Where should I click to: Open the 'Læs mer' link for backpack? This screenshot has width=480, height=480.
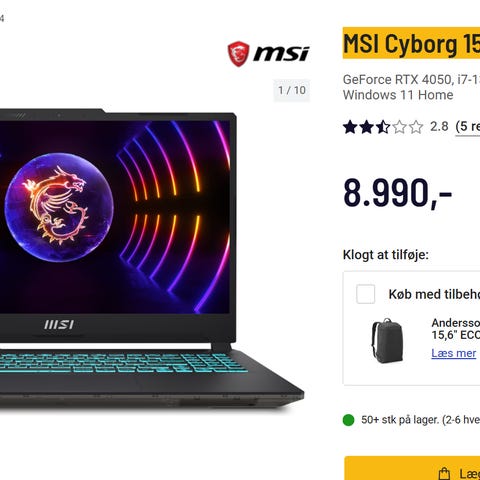(453, 353)
